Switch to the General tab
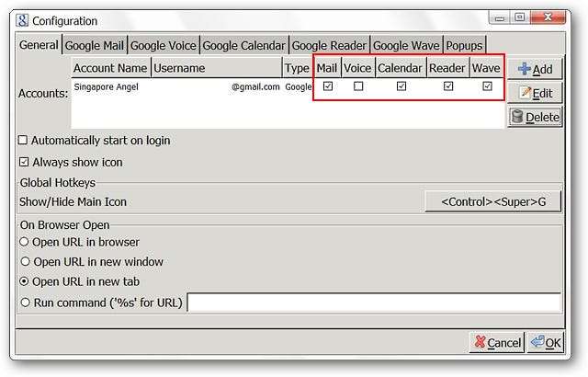The image size is (588, 377). pos(39,45)
